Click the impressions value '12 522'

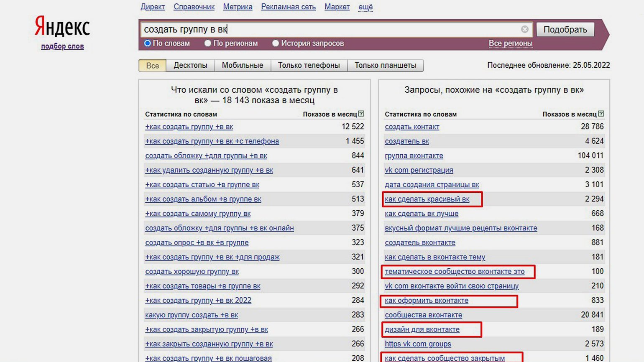coord(353,127)
